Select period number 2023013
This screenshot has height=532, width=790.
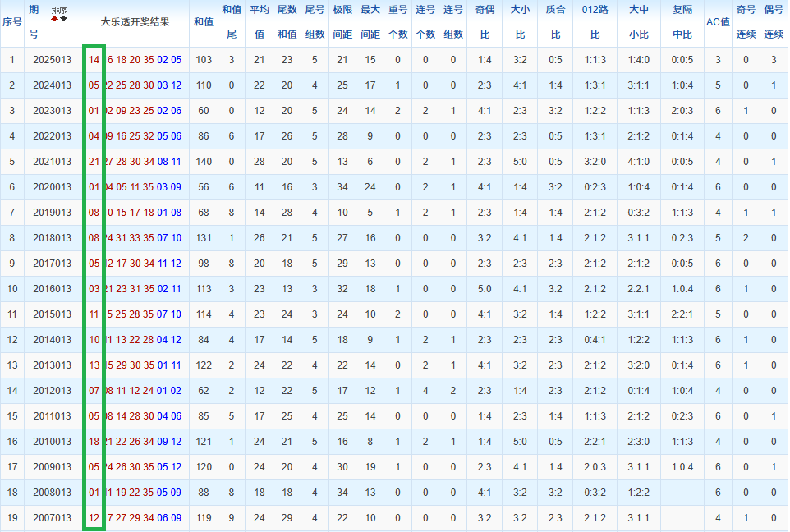(53, 111)
